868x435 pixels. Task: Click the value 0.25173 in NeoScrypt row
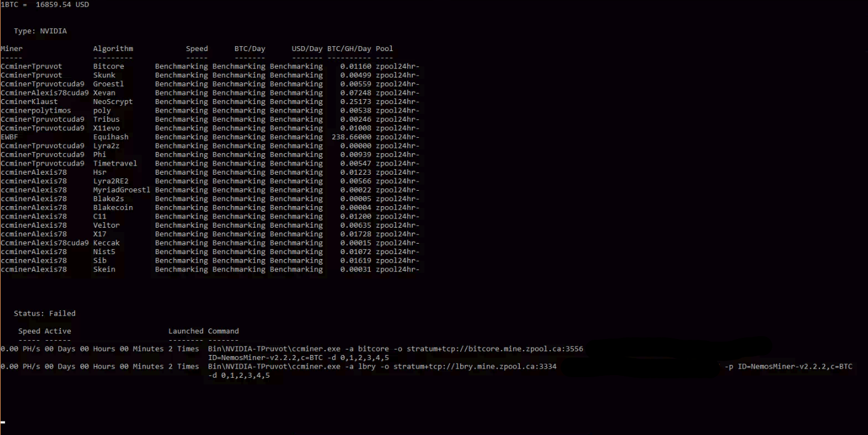click(356, 102)
